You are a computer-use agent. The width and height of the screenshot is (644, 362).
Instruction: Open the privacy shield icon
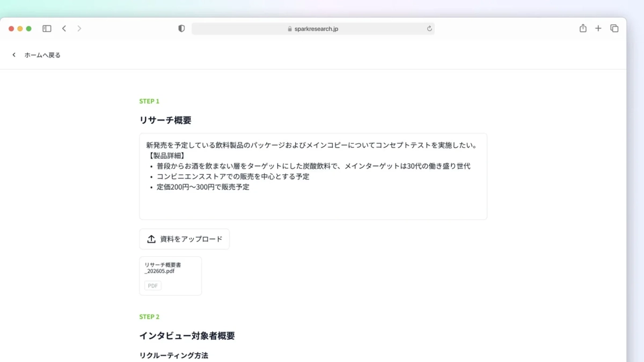coord(181,28)
